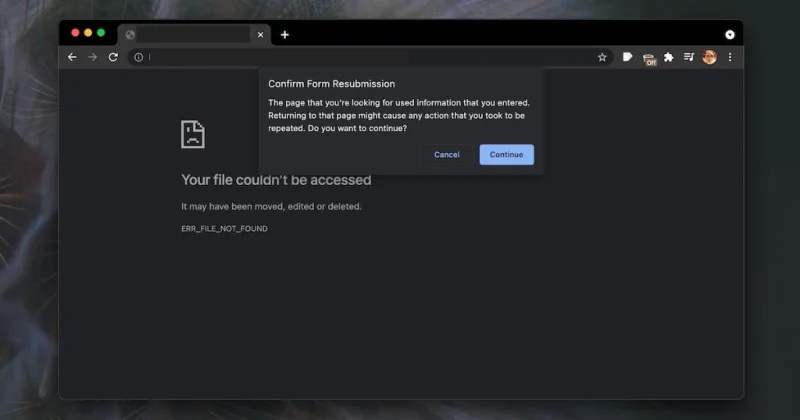This screenshot has width=800, height=420.
Task: Click the green fullscreen window button
Action: tap(101, 33)
